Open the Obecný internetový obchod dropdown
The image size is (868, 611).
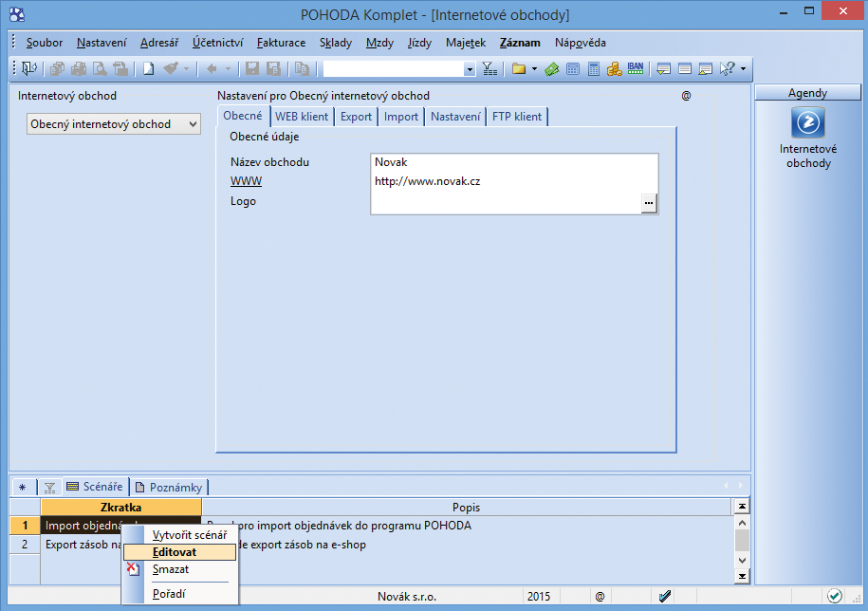pyautogui.click(x=114, y=124)
